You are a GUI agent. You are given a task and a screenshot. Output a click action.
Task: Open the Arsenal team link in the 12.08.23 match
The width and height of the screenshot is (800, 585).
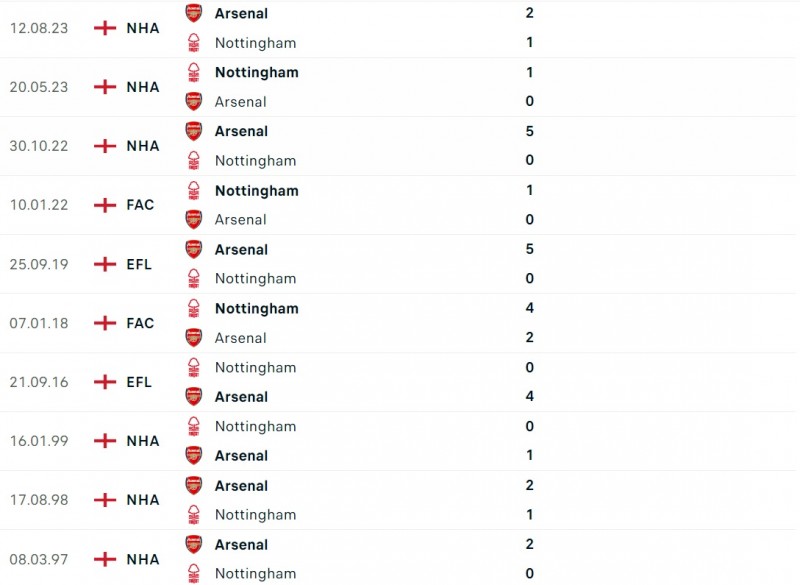(241, 13)
